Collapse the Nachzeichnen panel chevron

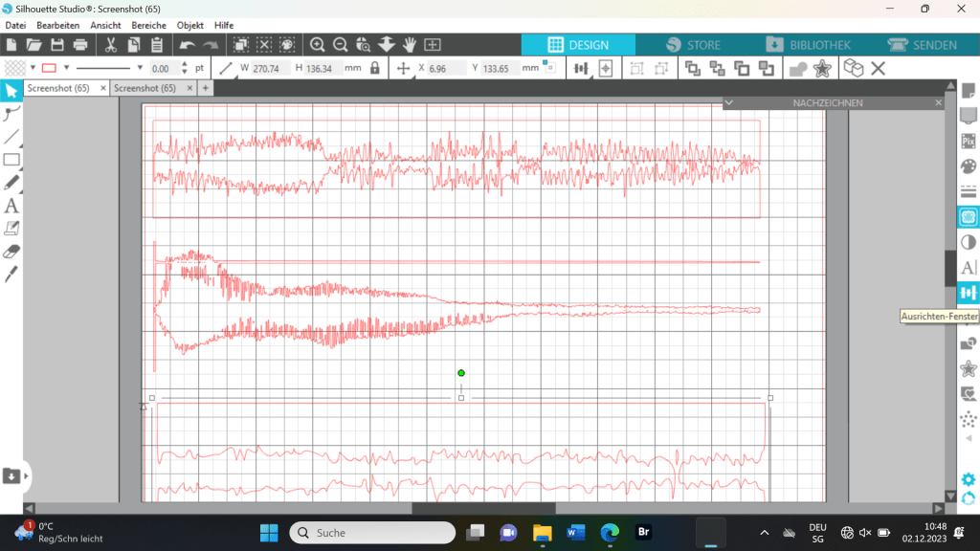click(728, 102)
